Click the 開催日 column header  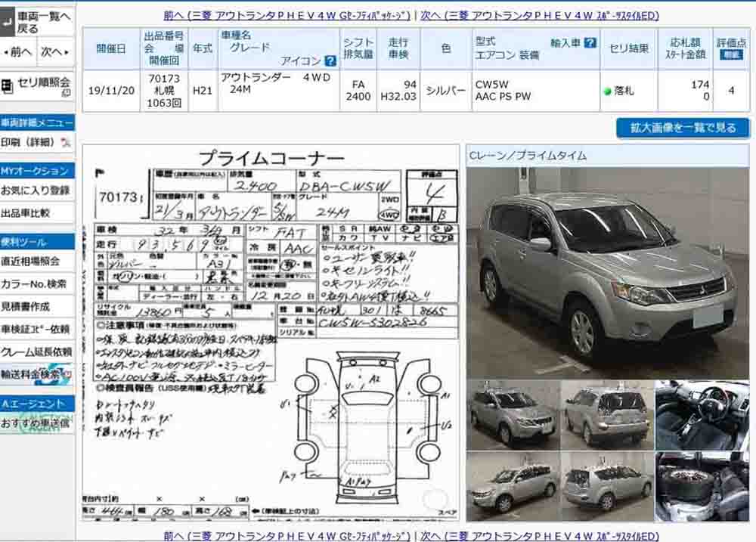(111, 48)
